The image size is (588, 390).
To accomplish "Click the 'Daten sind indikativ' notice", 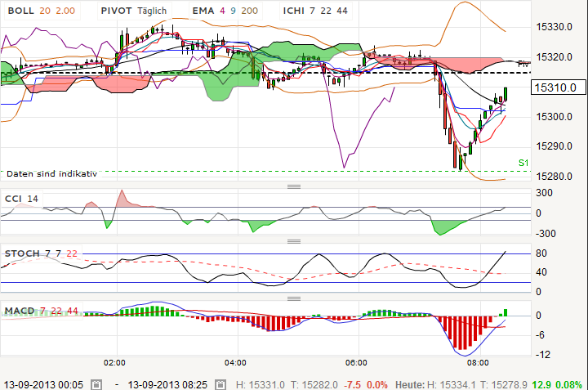I will [51, 174].
